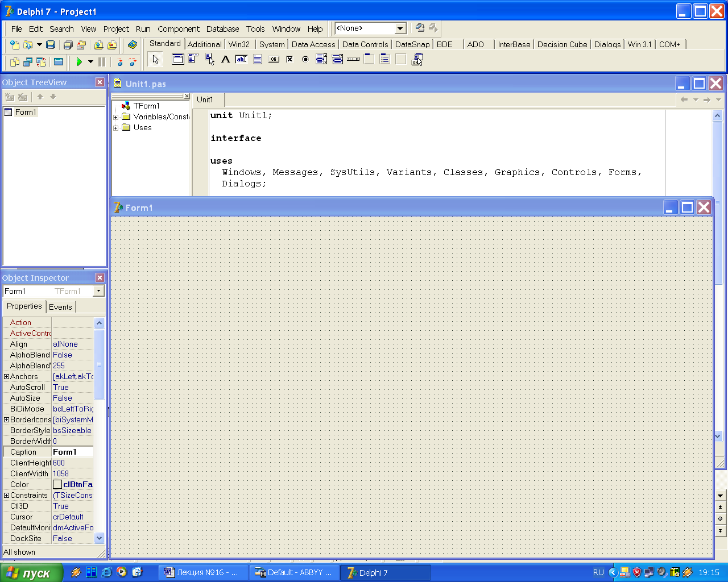Screen dimensions: 728x582
Task: Open the Component menu
Action: [x=179, y=29]
